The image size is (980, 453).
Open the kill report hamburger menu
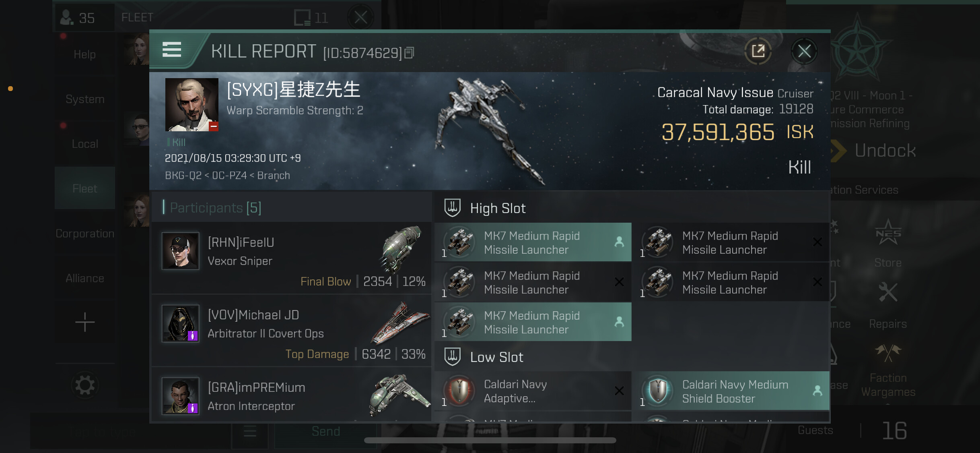click(x=171, y=50)
